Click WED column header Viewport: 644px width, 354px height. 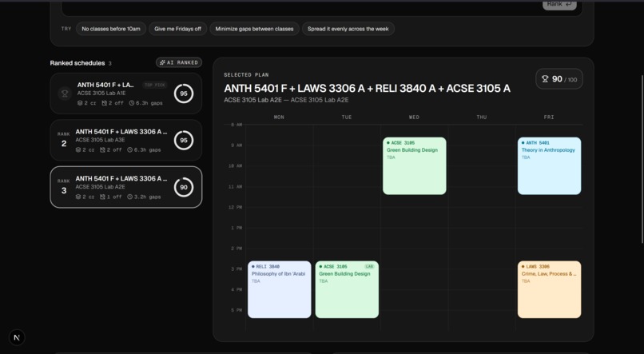click(x=414, y=117)
